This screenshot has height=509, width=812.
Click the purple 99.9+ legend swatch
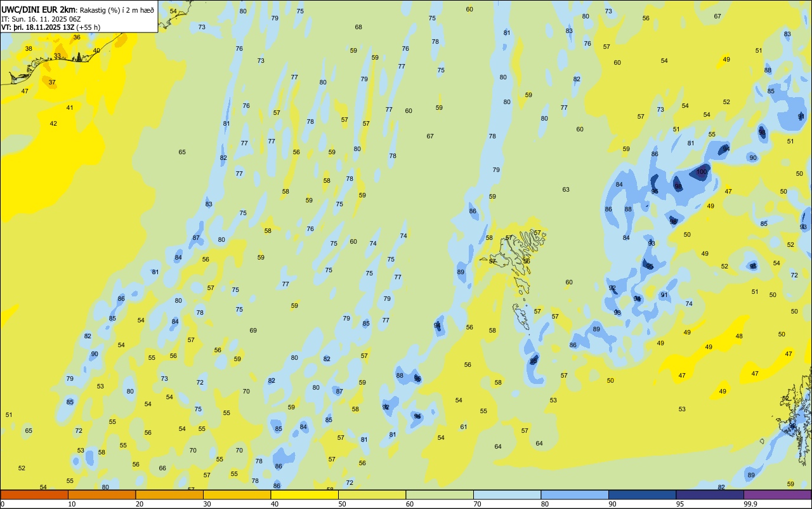[x=777, y=494]
